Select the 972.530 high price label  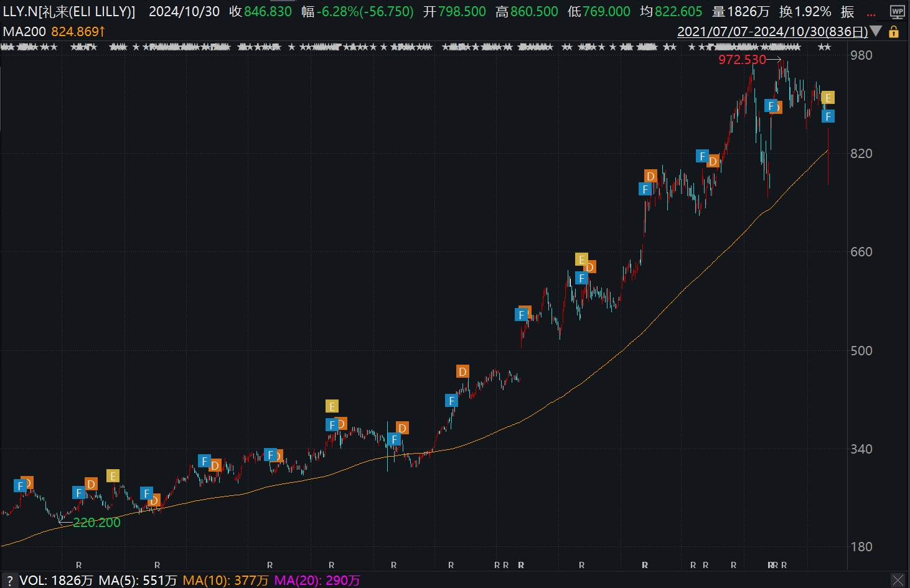742,60
